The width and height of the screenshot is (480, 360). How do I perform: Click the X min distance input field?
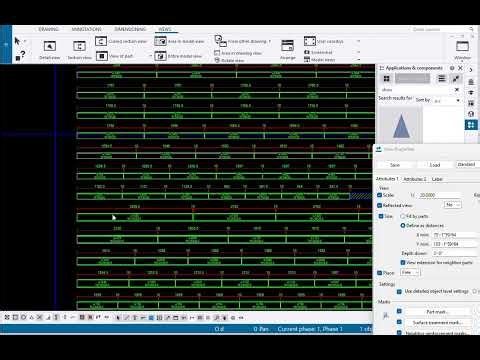pos(456,235)
